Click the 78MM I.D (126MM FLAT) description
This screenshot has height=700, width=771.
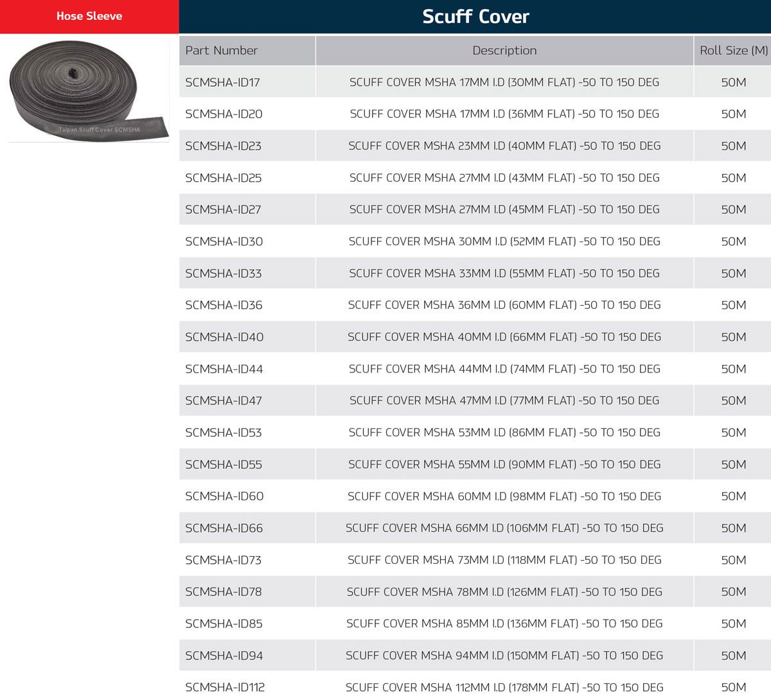coord(504,592)
